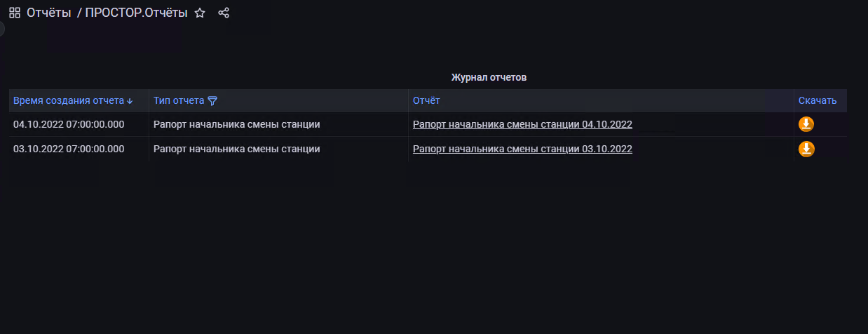
Task: Open the share dashboard icon
Action: (224, 13)
